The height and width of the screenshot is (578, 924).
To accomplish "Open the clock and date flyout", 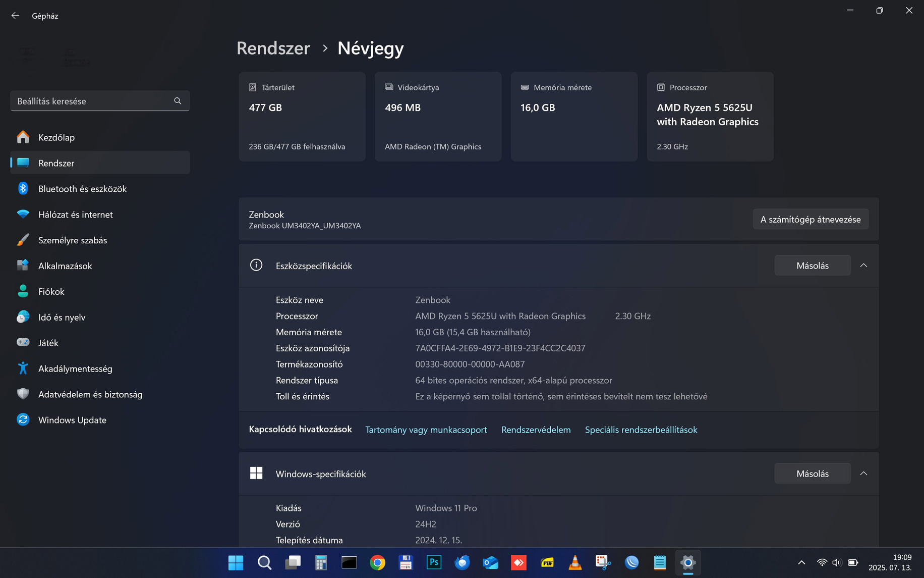I will [x=890, y=562].
